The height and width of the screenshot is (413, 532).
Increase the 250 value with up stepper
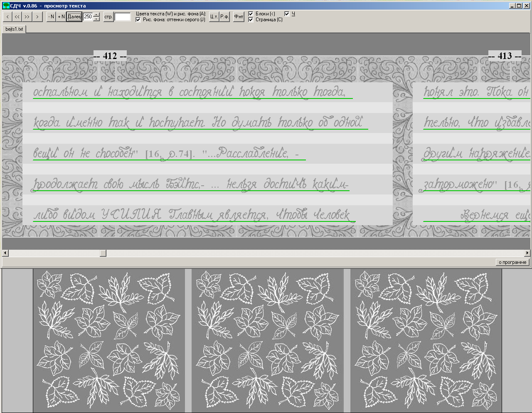(x=97, y=15)
